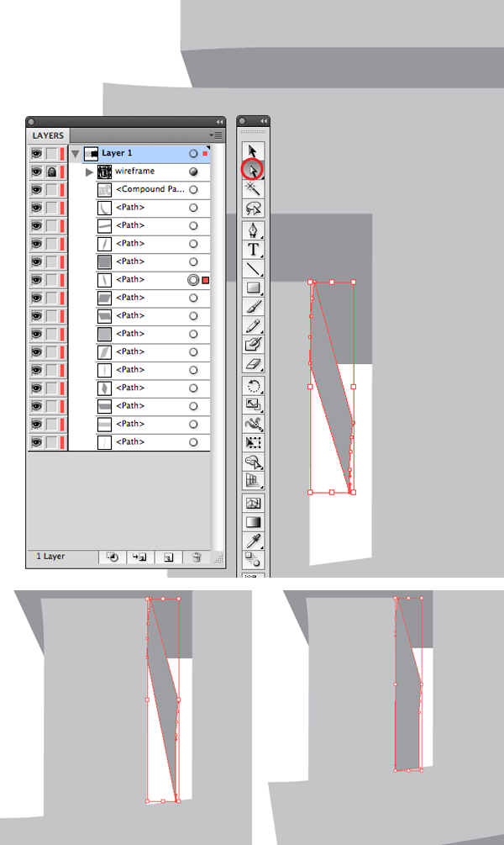Select the Shape Builder tool
The width and height of the screenshot is (504, 845).
pos(253,462)
